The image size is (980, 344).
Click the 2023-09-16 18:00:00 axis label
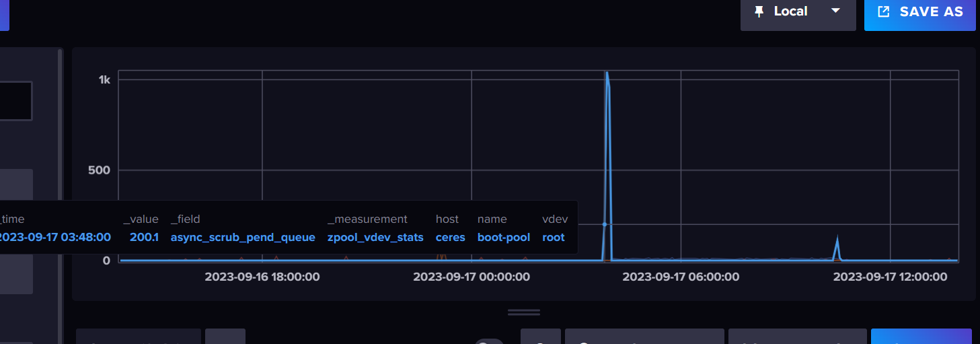[262, 277]
